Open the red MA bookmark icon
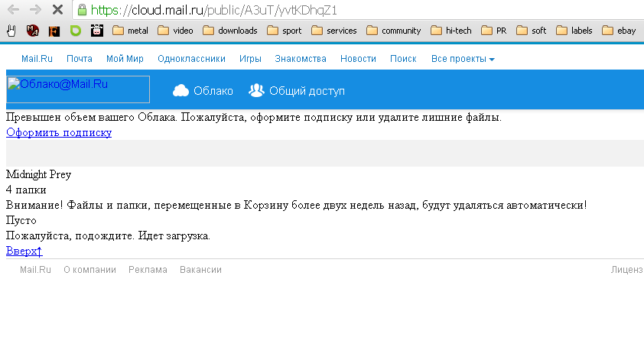 [33, 31]
